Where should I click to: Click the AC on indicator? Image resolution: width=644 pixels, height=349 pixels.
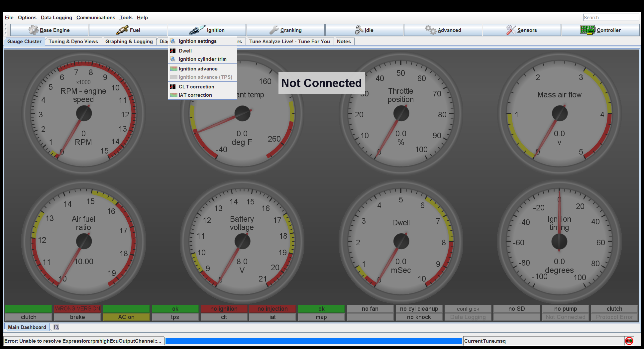point(126,317)
